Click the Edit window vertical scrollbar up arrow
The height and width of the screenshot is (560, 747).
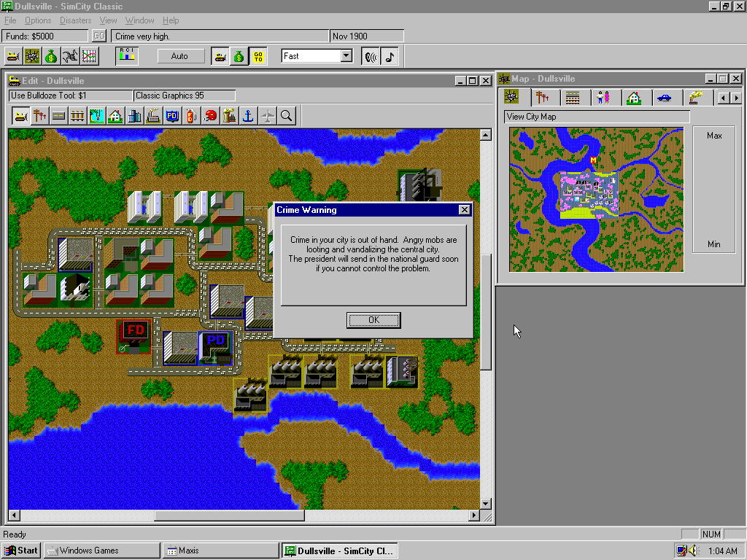485,135
